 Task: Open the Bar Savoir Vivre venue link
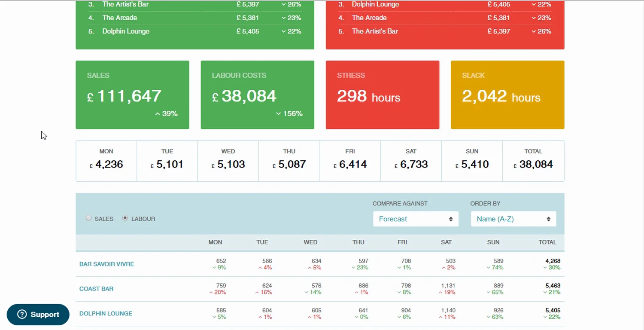click(x=107, y=264)
